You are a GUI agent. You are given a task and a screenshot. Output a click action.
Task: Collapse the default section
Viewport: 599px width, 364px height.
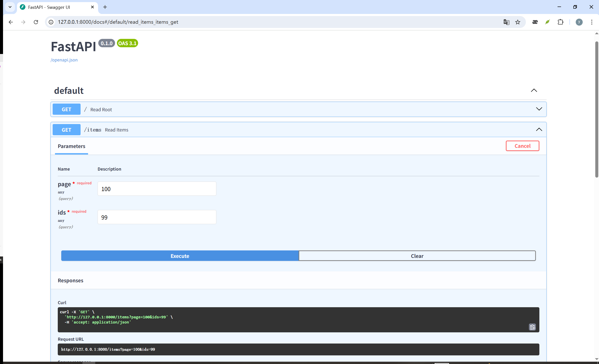pos(534,90)
